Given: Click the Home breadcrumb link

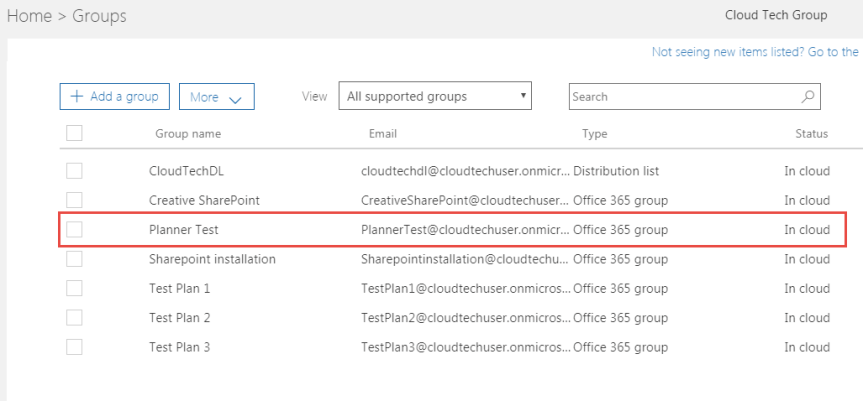Looking at the screenshot, I should pyautogui.click(x=25, y=18).
